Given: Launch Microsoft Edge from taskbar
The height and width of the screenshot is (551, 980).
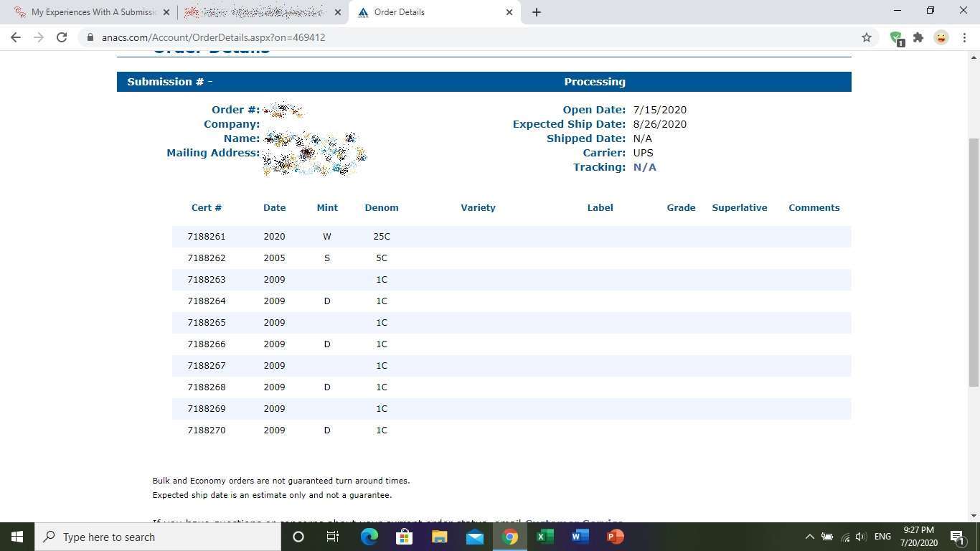Looking at the screenshot, I should coord(369,537).
